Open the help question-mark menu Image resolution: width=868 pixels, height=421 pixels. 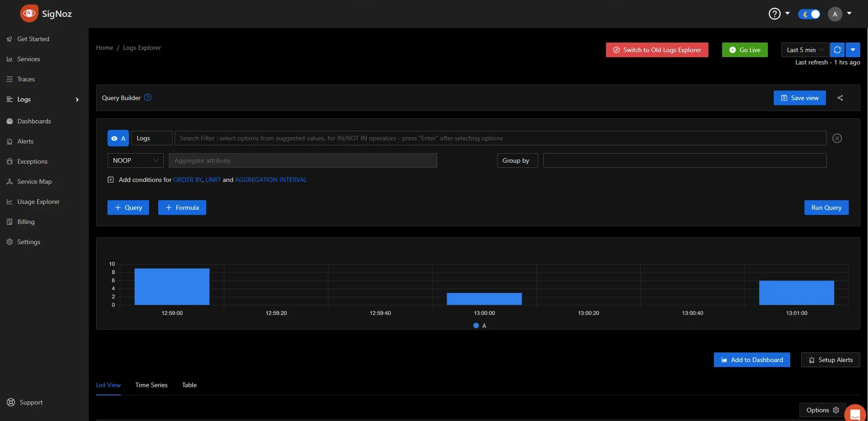coord(774,14)
